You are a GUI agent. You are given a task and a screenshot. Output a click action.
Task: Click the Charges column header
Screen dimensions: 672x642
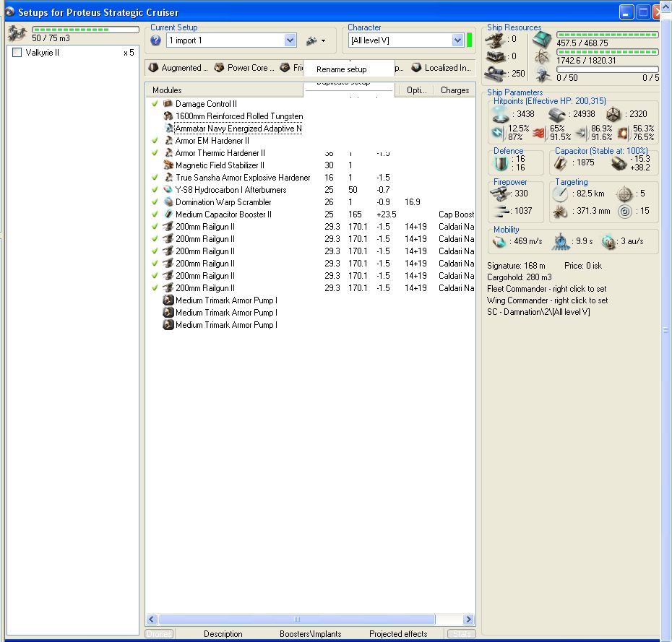[455, 90]
